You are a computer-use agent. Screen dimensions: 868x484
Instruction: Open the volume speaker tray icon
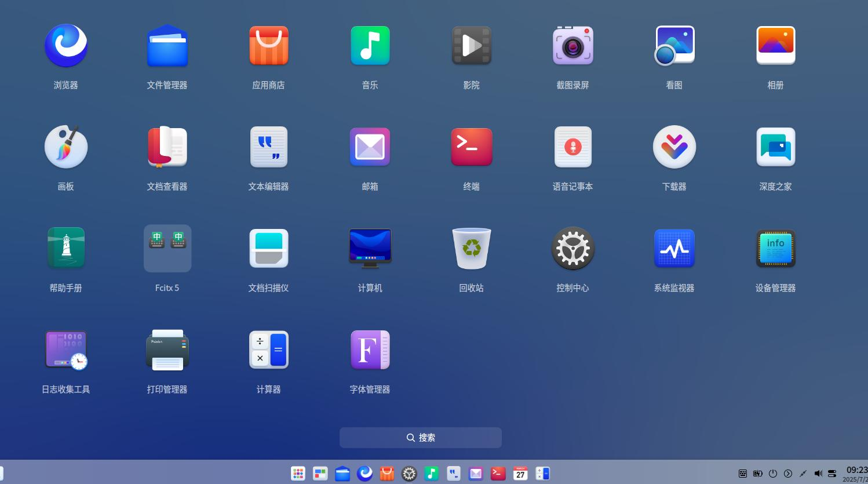point(818,474)
